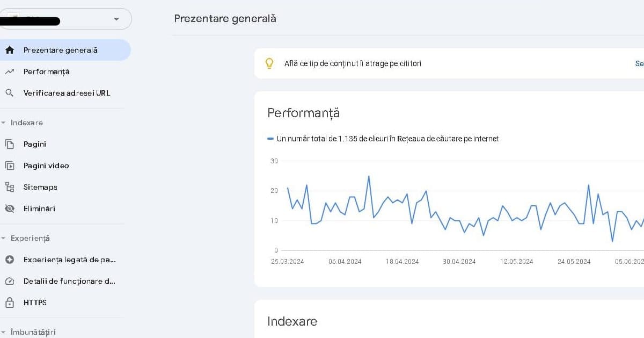The height and width of the screenshot is (338, 644).
Task: Collapse the Experiență sidebar section
Action: click(x=4, y=238)
